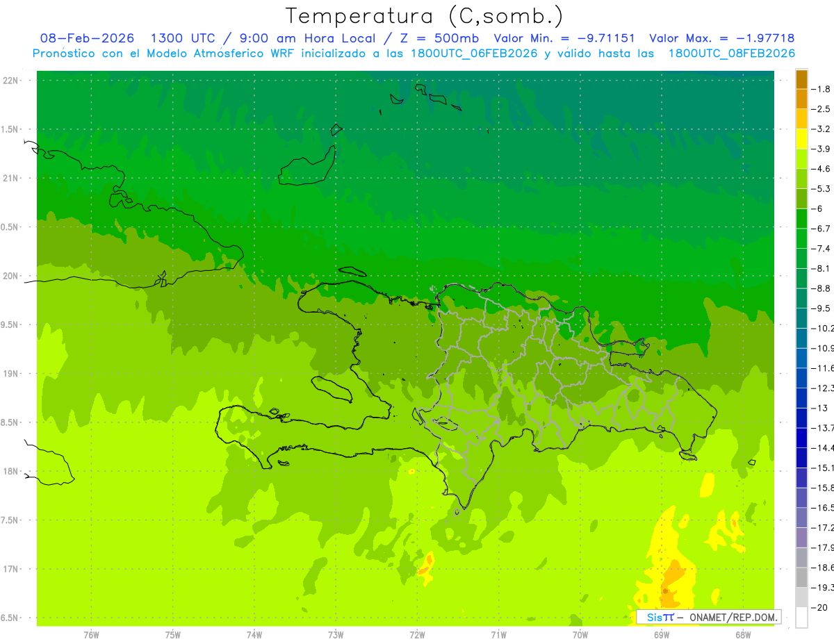The width and height of the screenshot is (834, 644).
Task: Click the "Z = 500mb" level text
Action: 439,38
